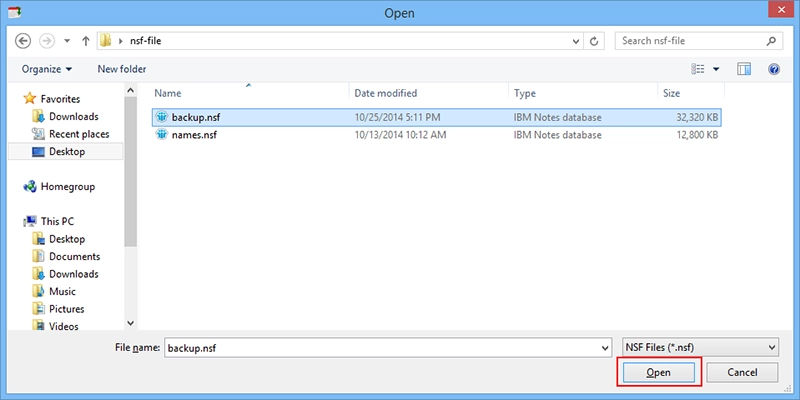Viewport: 800px width, 400px height.
Task: Open Downloads under This PC
Action: point(73,274)
